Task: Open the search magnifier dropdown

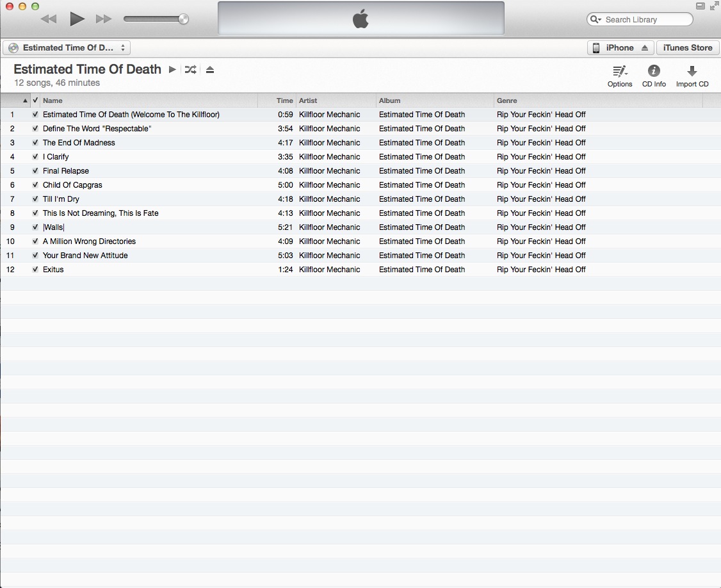Action: coord(596,19)
